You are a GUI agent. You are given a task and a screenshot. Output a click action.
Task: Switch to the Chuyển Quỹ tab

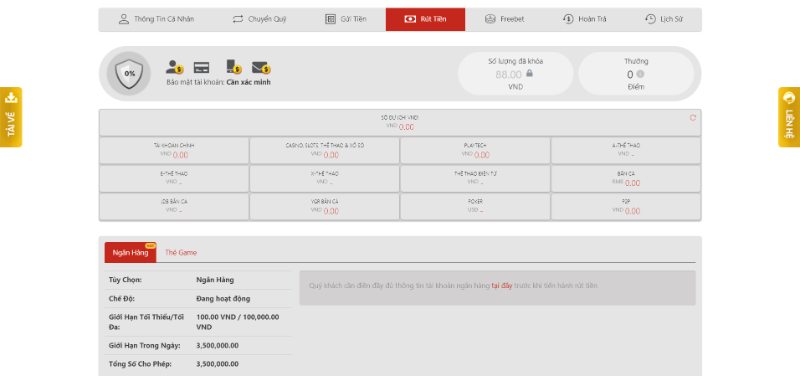coord(259,19)
